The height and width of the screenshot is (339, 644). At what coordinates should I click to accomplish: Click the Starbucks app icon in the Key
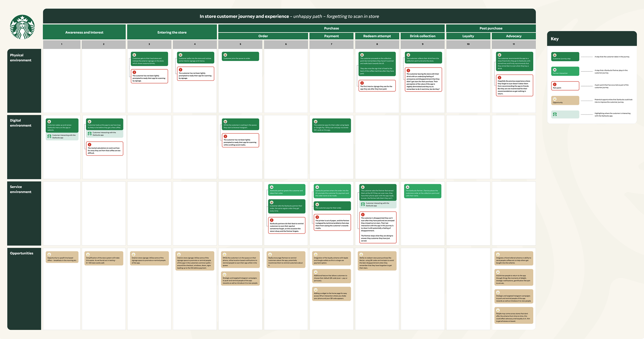point(555,114)
